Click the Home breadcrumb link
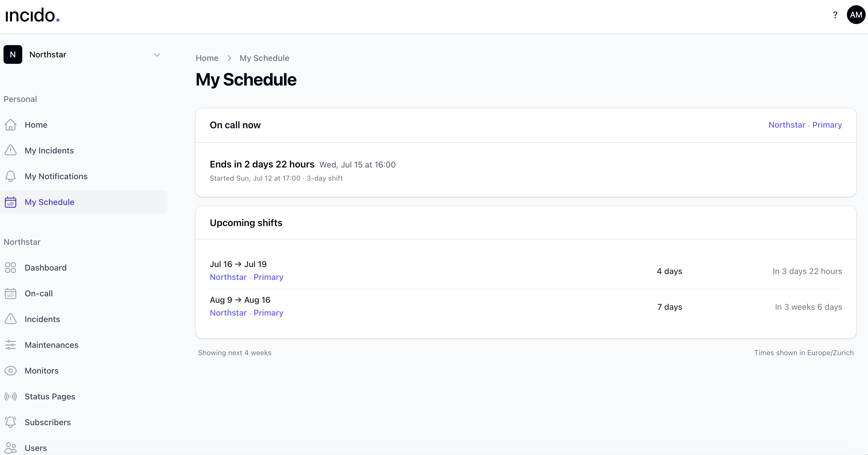 click(x=207, y=58)
